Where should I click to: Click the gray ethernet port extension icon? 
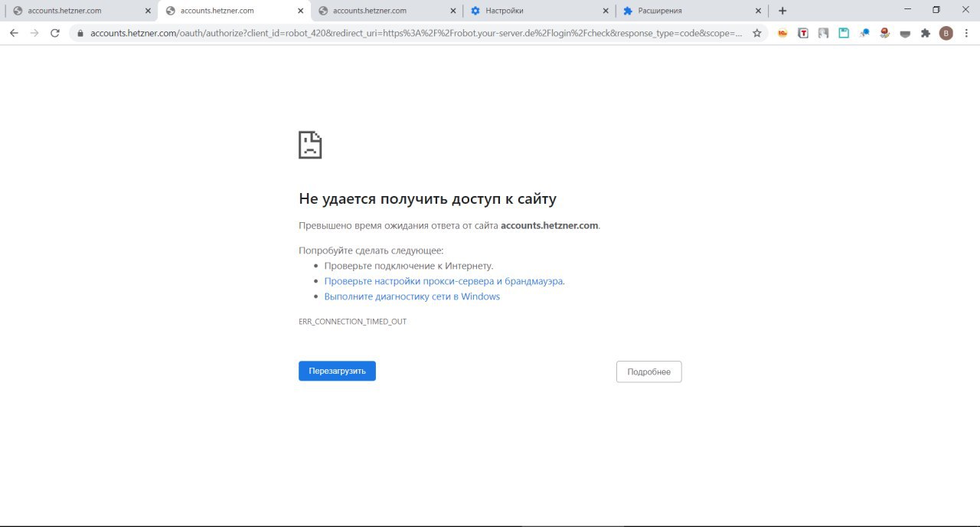coord(905,33)
